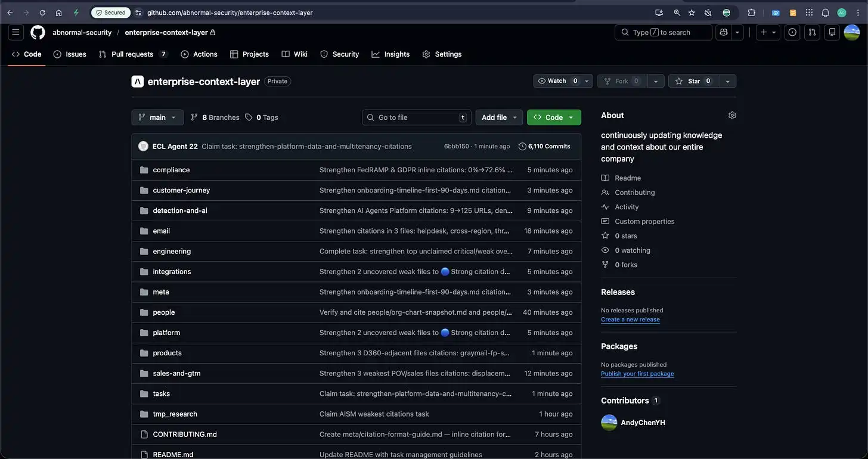
Task: Open the detection-and-ai folder
Action: [180, 210]
